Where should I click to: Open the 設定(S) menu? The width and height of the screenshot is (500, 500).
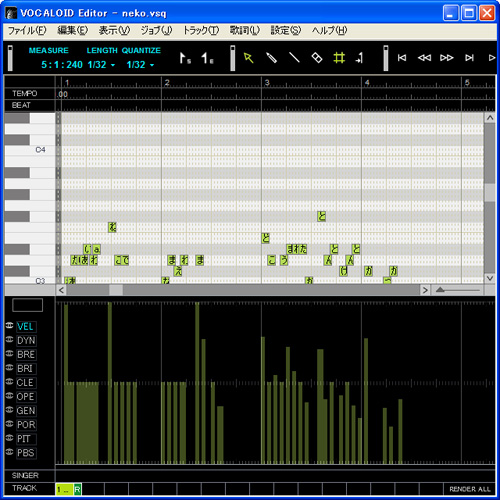point(286,31)
